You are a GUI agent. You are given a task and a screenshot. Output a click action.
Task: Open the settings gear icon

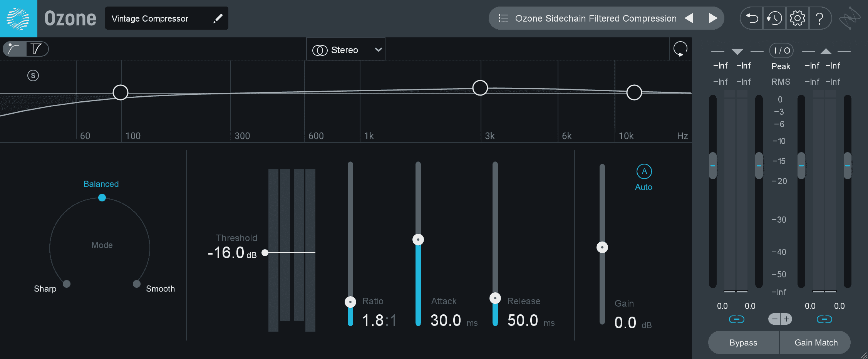[x=797, y=18]
